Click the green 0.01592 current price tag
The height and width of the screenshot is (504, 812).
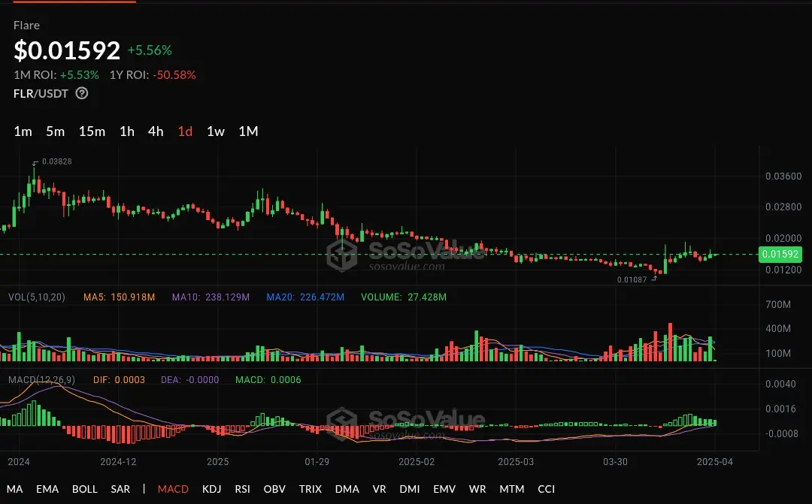point(780,254)
